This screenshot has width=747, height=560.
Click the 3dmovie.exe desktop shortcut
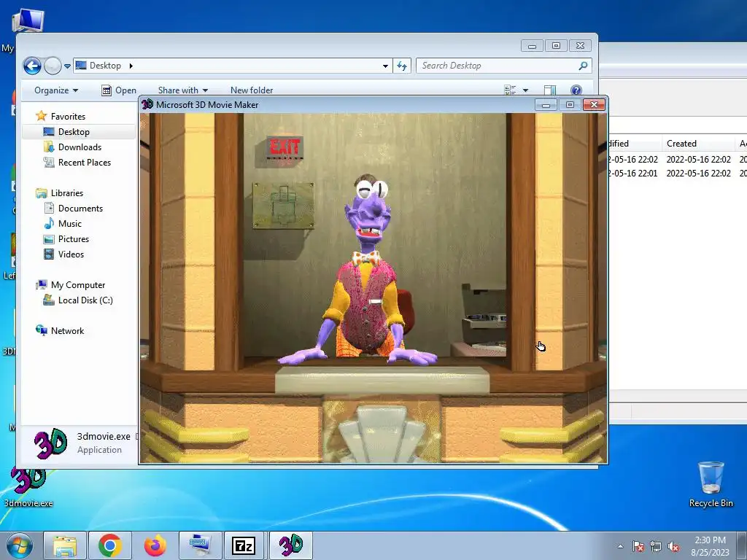28,488
